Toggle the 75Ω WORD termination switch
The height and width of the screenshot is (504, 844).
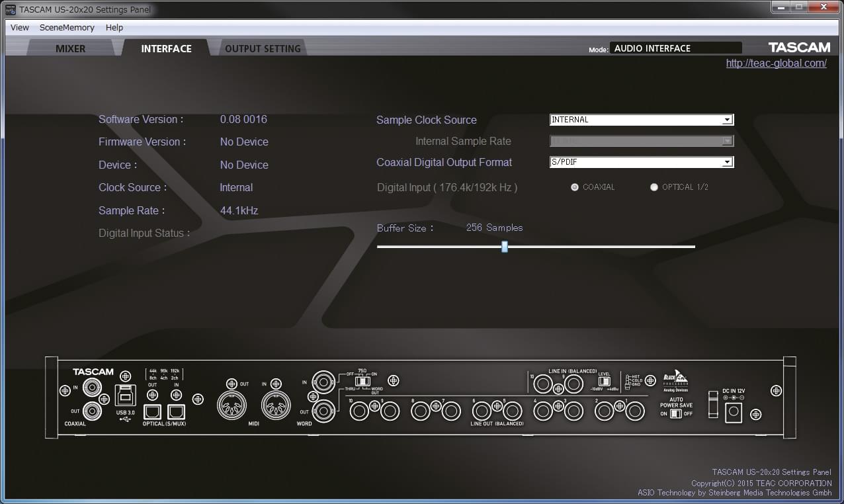362,381
